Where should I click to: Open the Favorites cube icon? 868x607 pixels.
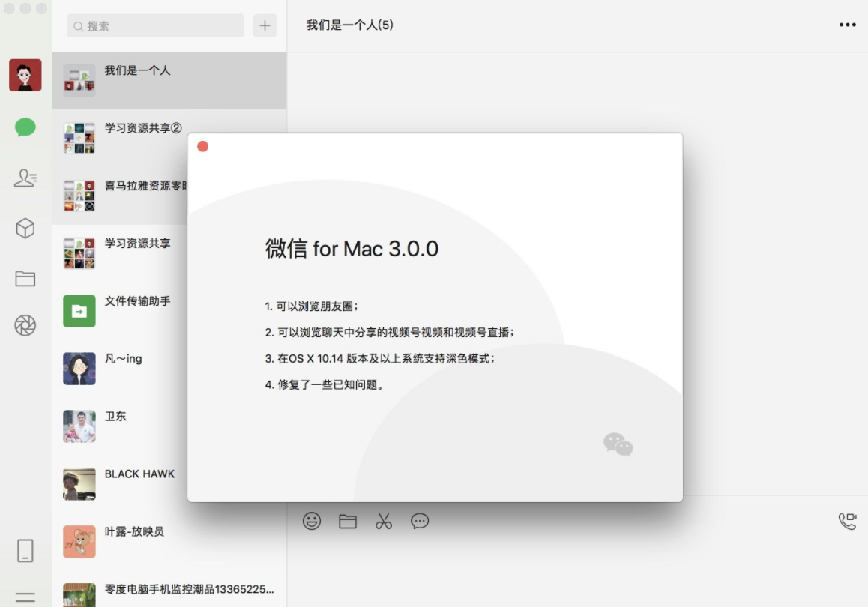25,228
